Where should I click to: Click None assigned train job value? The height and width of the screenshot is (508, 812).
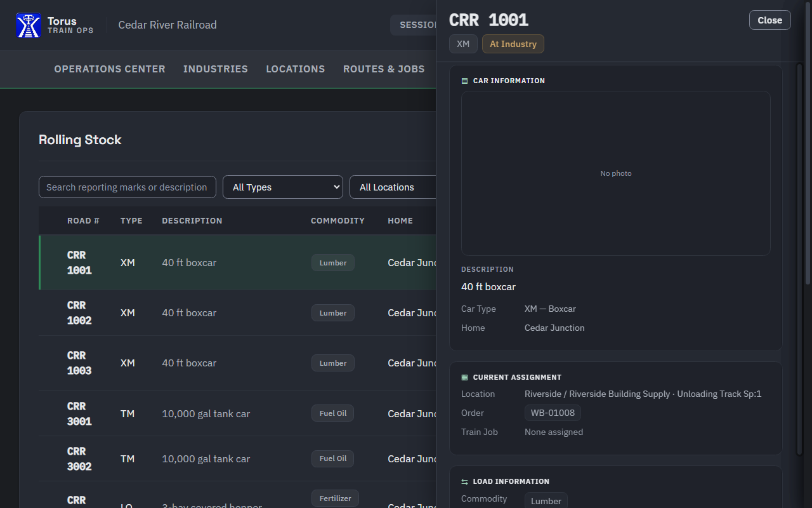pyautogui.click(x=554, y=432)
